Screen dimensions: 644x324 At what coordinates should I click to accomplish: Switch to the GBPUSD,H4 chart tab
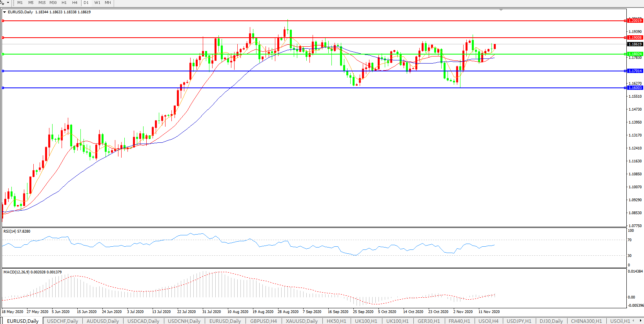coord(263,321)
